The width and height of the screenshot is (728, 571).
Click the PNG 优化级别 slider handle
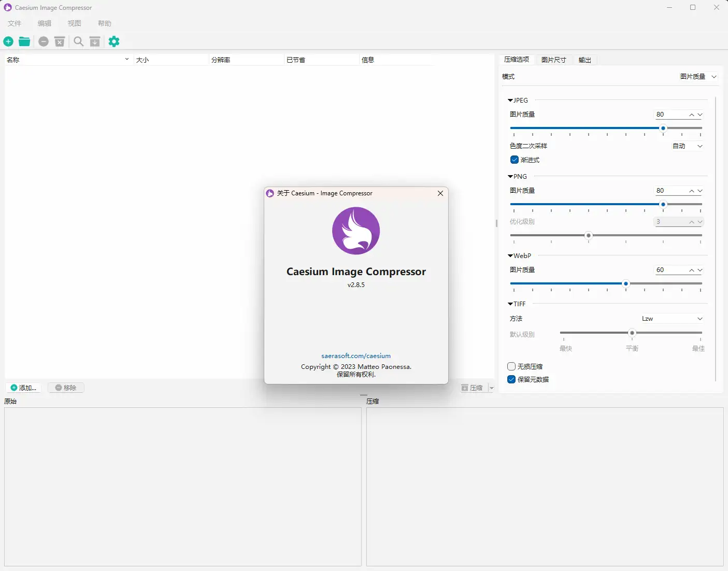pyautogui.click(x=588, y=235)
